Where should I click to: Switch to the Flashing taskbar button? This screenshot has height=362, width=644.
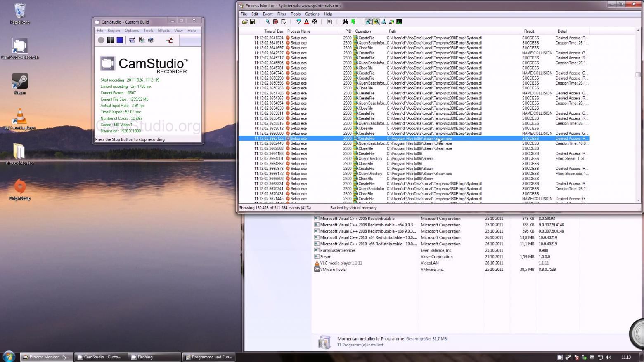point(154,357)
